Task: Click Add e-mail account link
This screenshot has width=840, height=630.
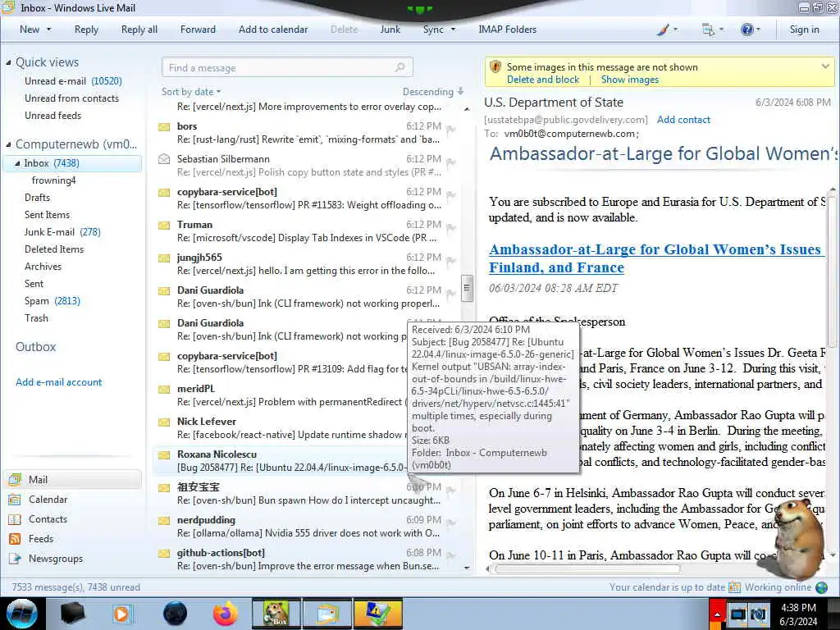Action: pyautogui.click(x=58, y=382)
